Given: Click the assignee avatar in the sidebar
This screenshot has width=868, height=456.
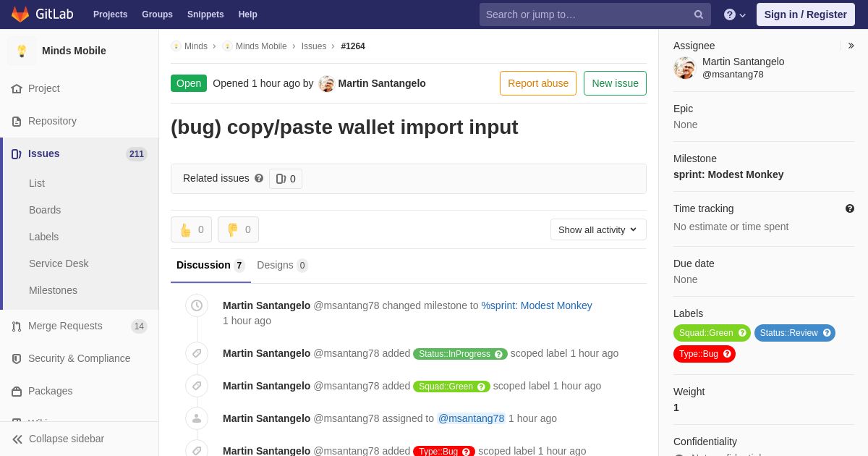Looking at the screenshot, I should click(684, 68).
